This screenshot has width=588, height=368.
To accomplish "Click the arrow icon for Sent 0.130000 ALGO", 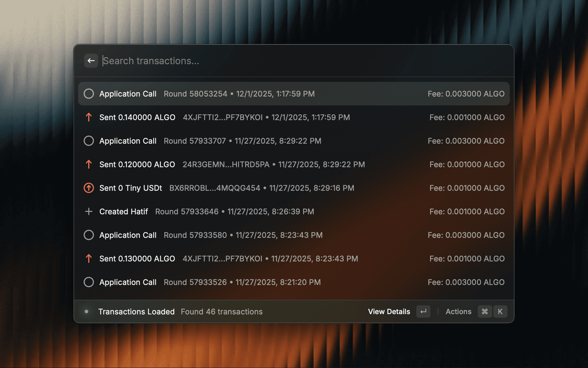I will click(x=88, y=258).
